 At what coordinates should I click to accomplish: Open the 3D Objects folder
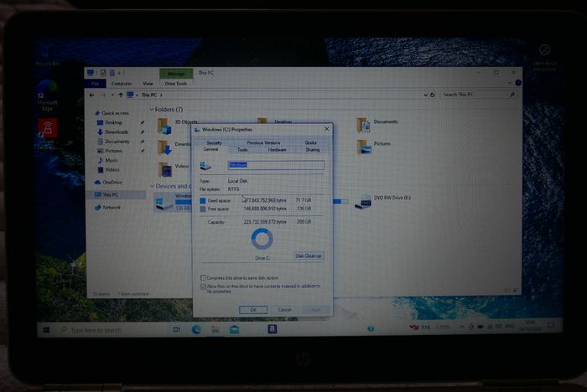tap(178, 126)
